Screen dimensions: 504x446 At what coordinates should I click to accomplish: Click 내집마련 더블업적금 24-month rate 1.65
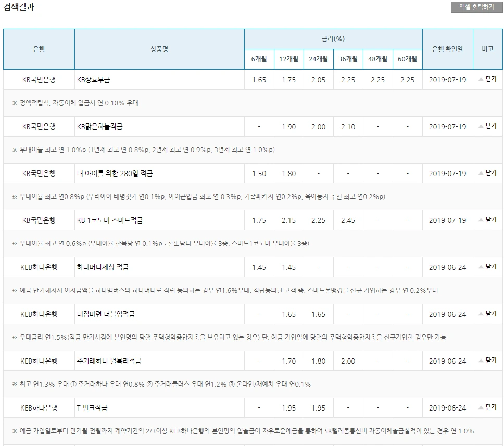tap(319, 314)
